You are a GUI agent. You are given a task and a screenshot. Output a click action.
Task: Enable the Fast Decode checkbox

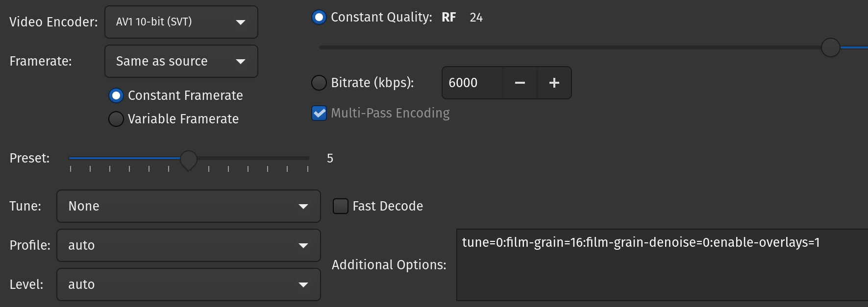pos(341,206)
